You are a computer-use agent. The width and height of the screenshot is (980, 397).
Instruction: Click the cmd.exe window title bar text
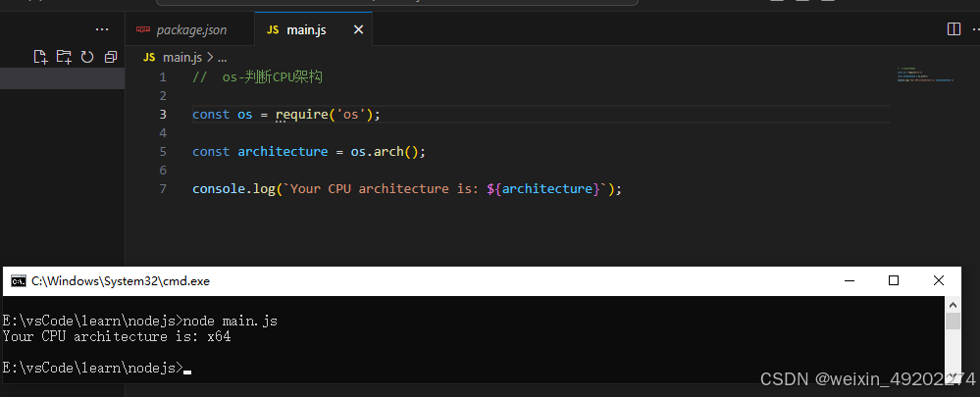[x=121, y=281]
